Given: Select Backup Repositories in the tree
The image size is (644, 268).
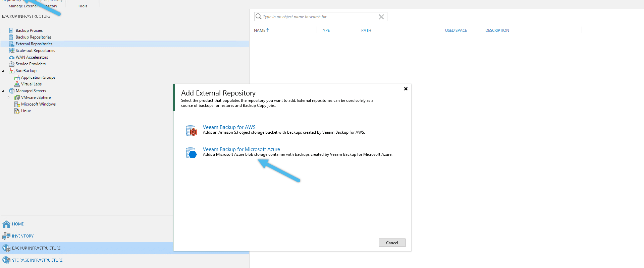Looking at the screenshot, I should pos(34,37).
